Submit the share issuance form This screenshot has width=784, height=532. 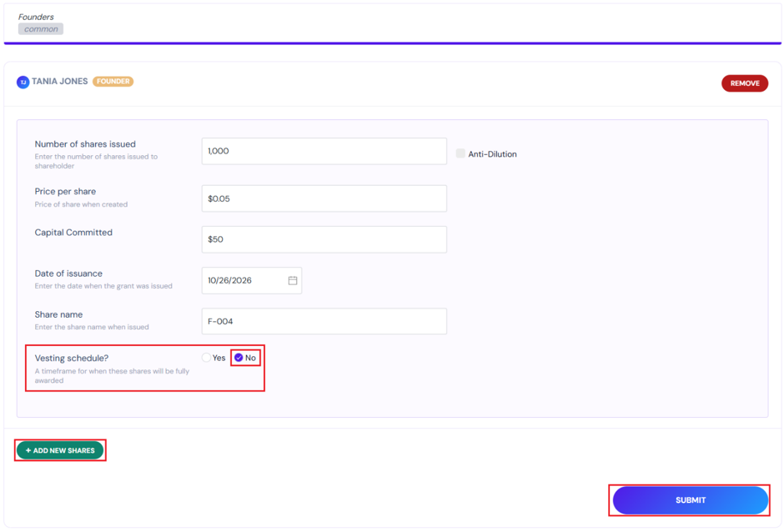coord(690,500)
